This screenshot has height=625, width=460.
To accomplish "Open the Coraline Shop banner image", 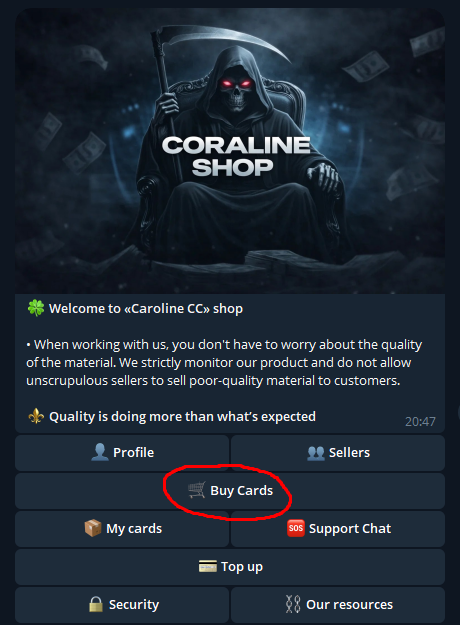I will (x=230, y=151).
